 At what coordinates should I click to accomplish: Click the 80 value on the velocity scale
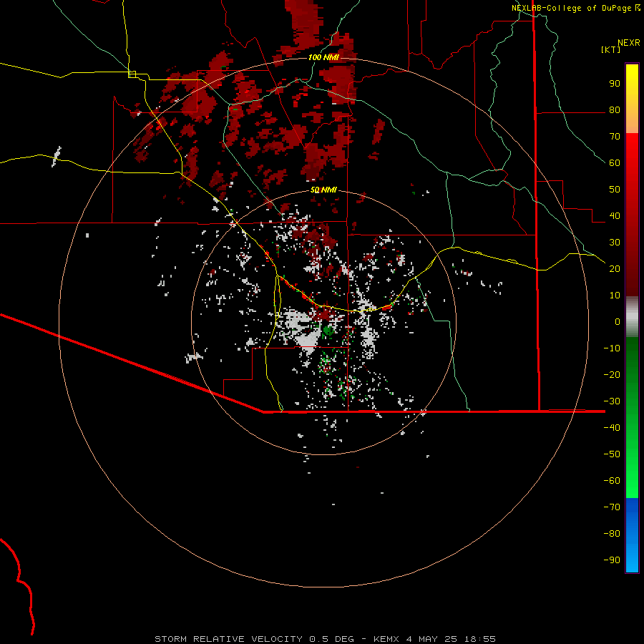coord(615,109)
